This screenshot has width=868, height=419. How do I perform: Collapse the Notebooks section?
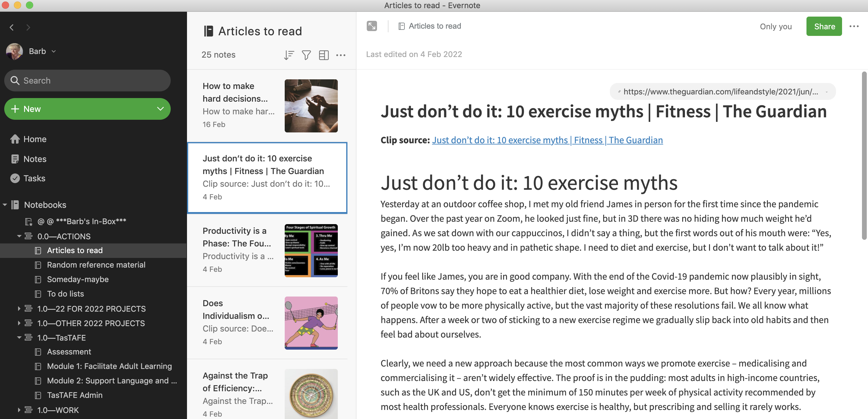coord(5,205)
